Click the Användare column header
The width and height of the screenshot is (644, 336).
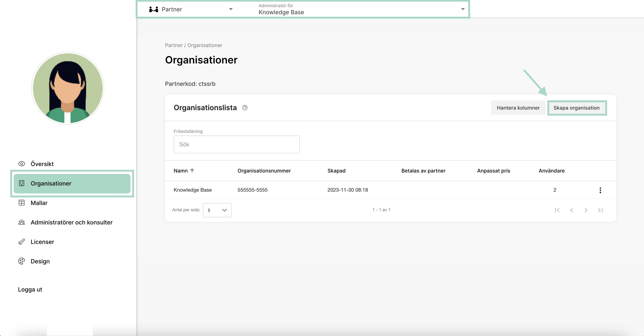click(x=552, y=171)
